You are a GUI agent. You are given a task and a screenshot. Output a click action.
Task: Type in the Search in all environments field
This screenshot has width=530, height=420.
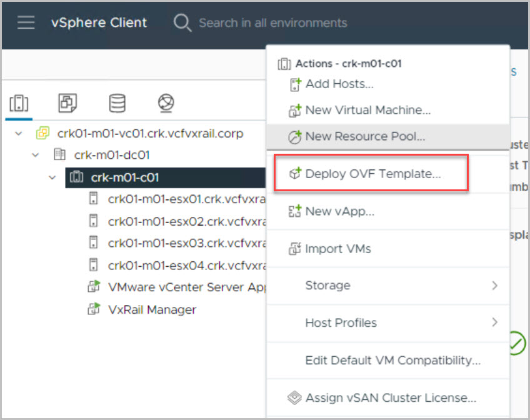tap(272, 23)
